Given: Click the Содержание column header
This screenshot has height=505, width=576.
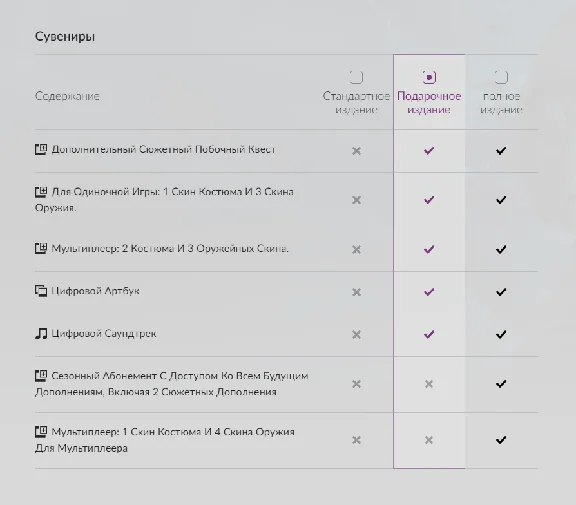Looking at the screenshot, I should coord(67,96).
